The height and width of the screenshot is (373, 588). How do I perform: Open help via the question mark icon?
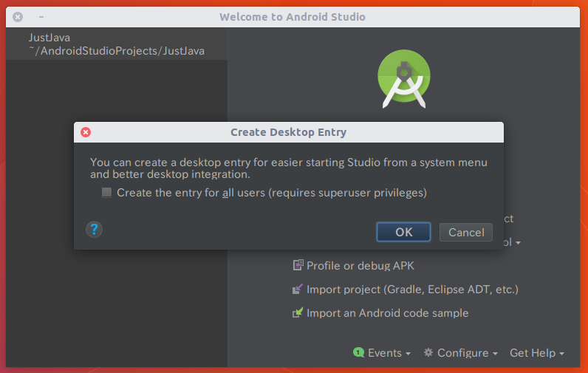pos(94,229)
